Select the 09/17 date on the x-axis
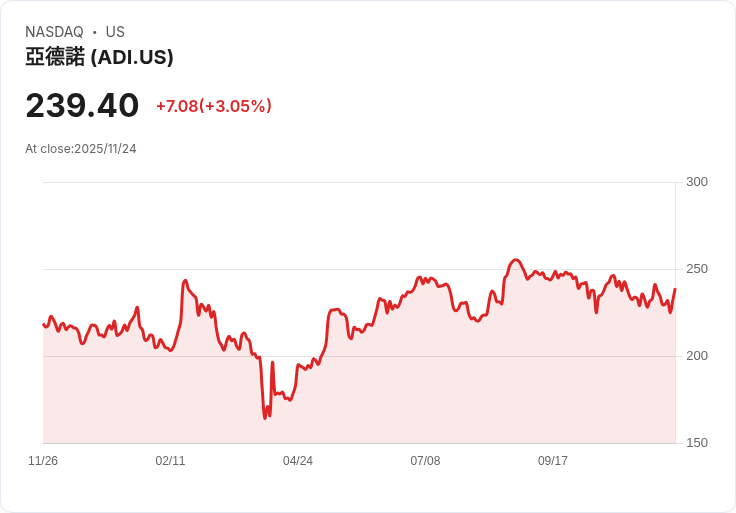Image resolution: width=736 pixels, height=513 pixels. (553, 461)
